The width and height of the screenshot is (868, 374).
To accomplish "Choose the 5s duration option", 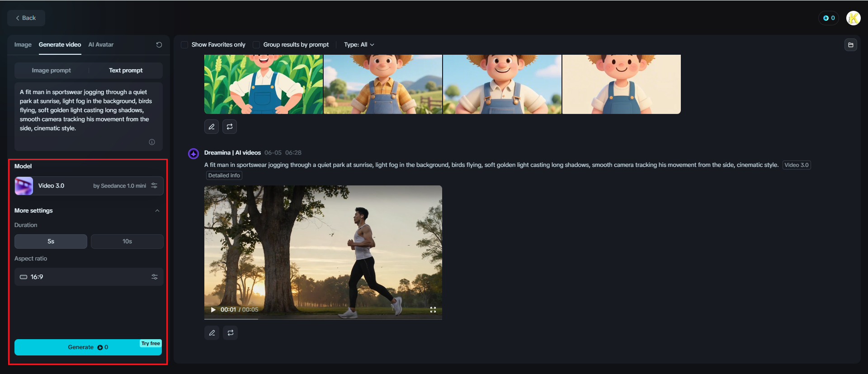I will point(51,241).
